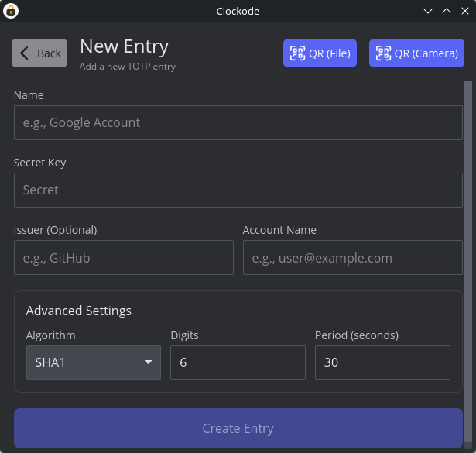
Task: Import entry via QR (File) button
Action: click(x=320, y=53)
